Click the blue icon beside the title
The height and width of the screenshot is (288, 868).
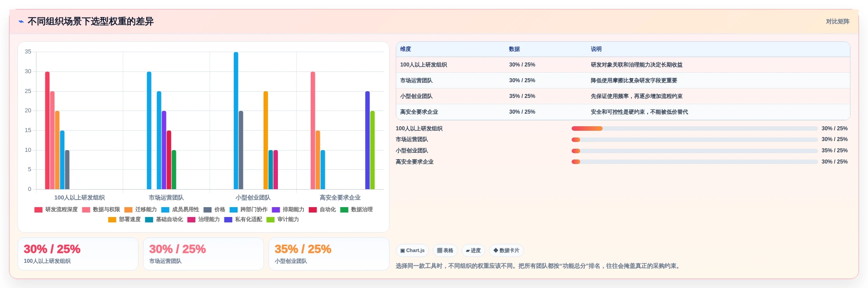pos(21,22)
